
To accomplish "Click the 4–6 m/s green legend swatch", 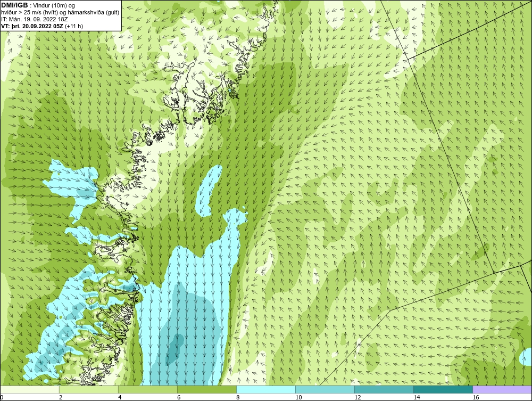I will pyautogui.click(x=148, y=389).
